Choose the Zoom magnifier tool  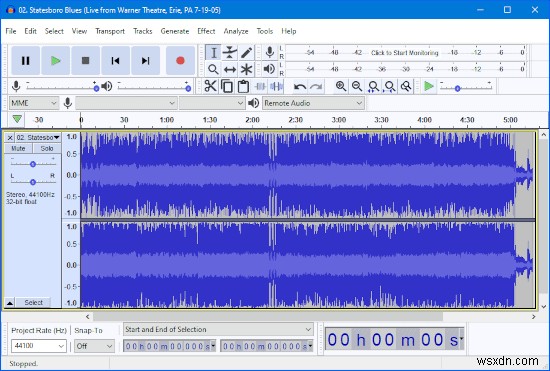(213, 69)
